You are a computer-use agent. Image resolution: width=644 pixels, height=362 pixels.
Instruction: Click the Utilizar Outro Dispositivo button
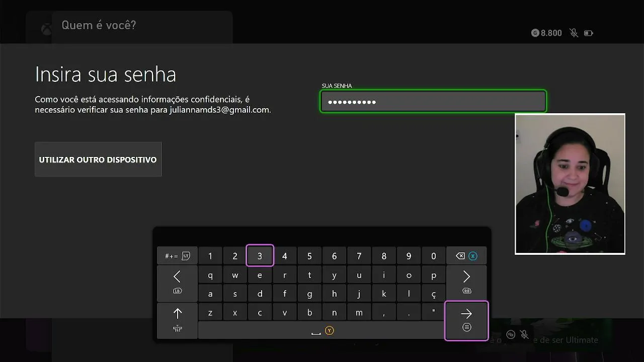click(x=98, y=159)
